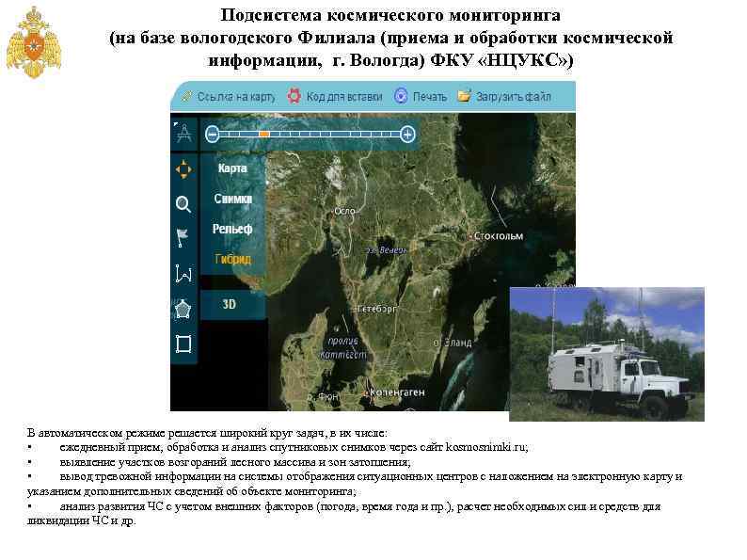Zoom out with the minus button
The width and height of the screenshot is (747, 560).
(213, 135)
